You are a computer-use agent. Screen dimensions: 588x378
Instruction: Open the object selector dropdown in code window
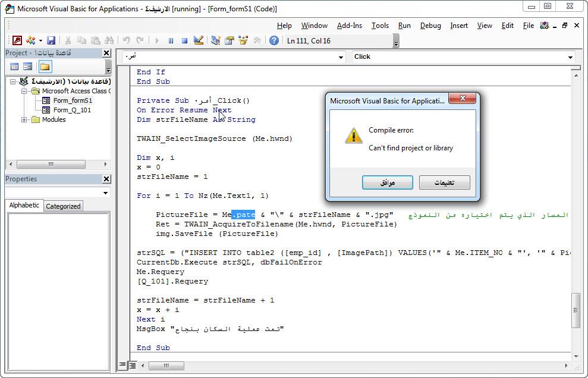341,58
